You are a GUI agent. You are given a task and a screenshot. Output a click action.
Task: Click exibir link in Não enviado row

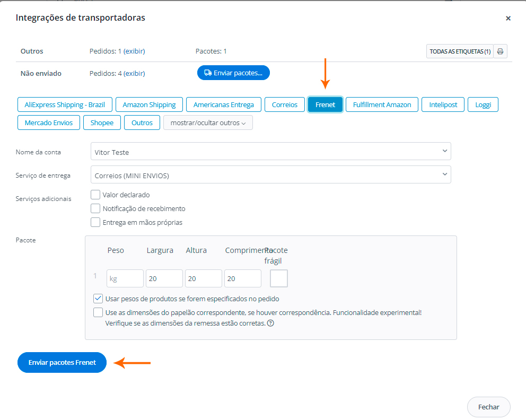coord(134,74)
